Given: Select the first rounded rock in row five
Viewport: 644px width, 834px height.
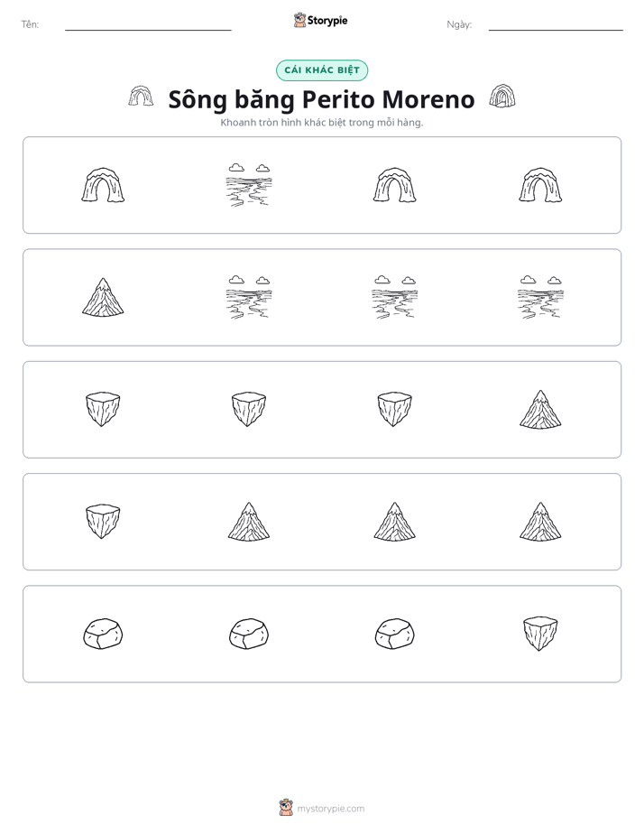Looking at the screenshot, I should [x=103, y=634].
